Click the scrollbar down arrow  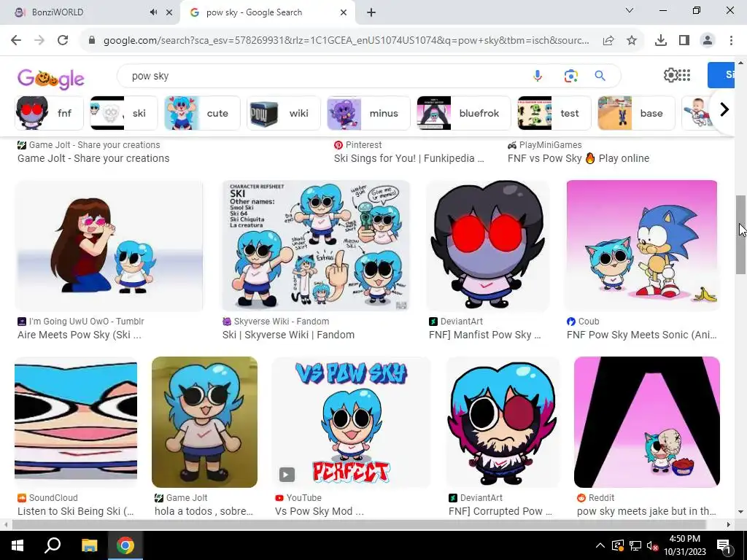tap(740, 512)
